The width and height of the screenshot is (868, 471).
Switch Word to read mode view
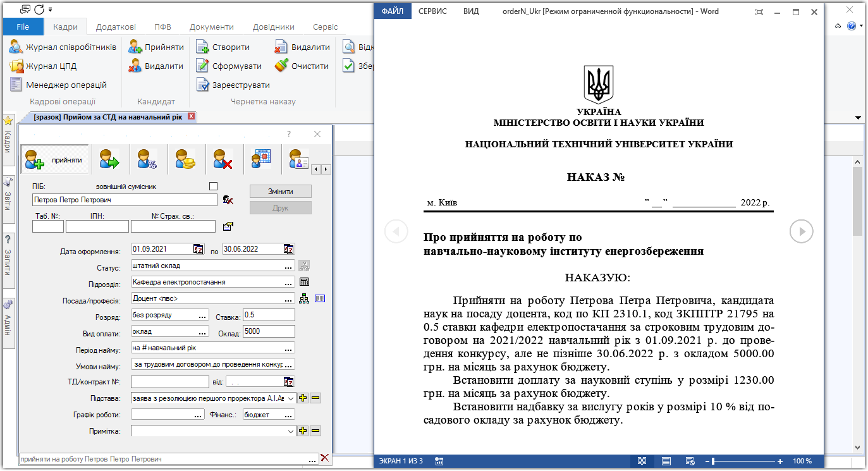[642, 462]
